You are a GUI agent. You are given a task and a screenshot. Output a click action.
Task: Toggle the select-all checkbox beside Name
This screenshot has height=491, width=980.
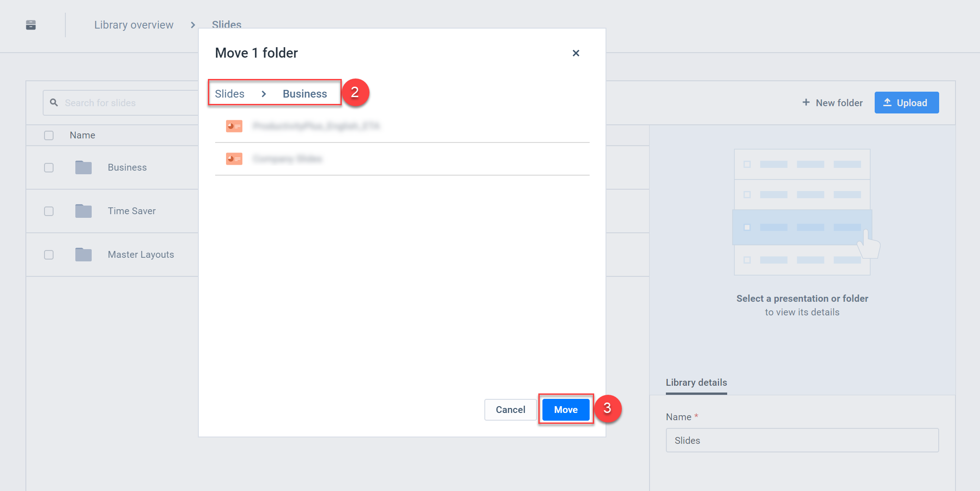click(x=49, y=135)
